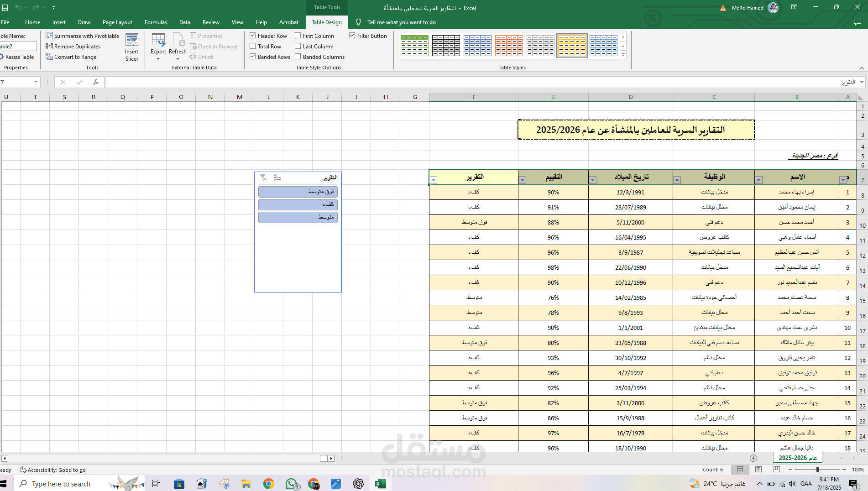
Task: Click the Insert Slicer button
Action: [132, 47]
